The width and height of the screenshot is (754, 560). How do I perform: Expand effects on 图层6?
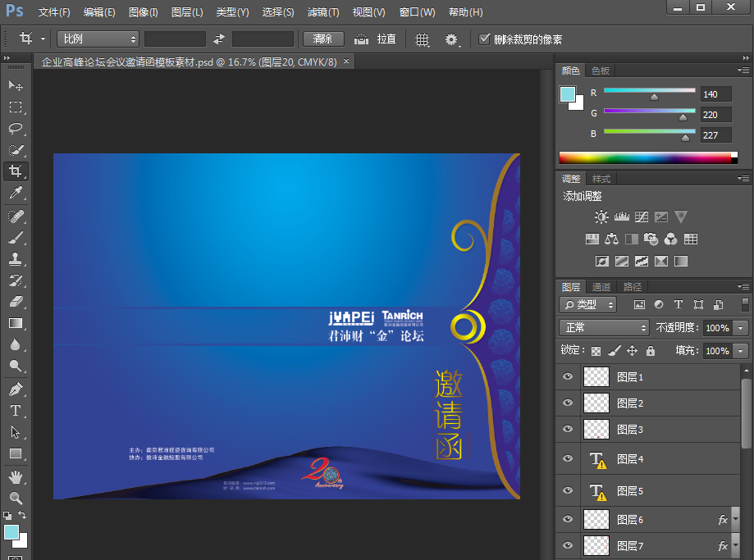(735, 519)
